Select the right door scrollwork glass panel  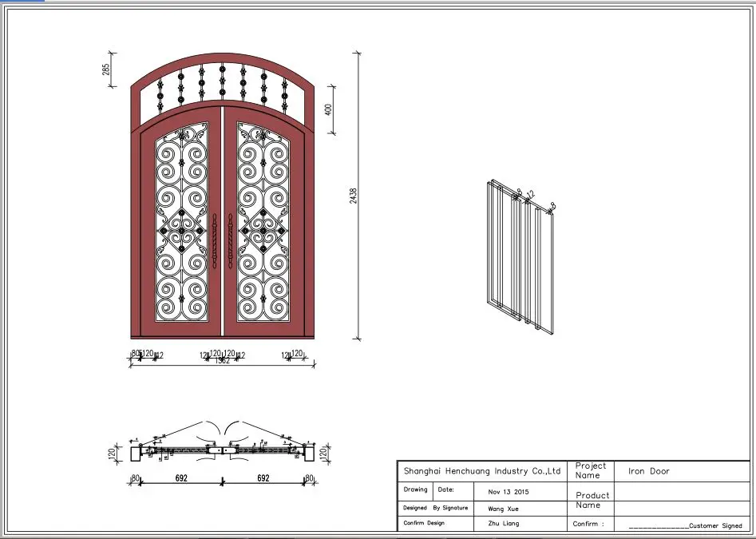263,222
